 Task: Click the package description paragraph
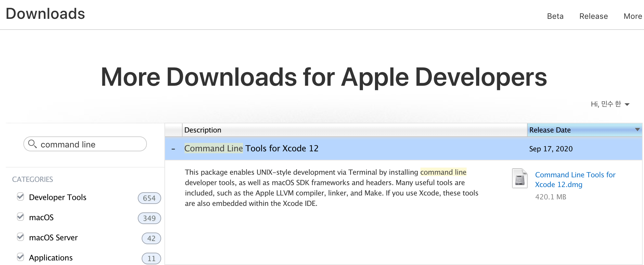(331, 188)
